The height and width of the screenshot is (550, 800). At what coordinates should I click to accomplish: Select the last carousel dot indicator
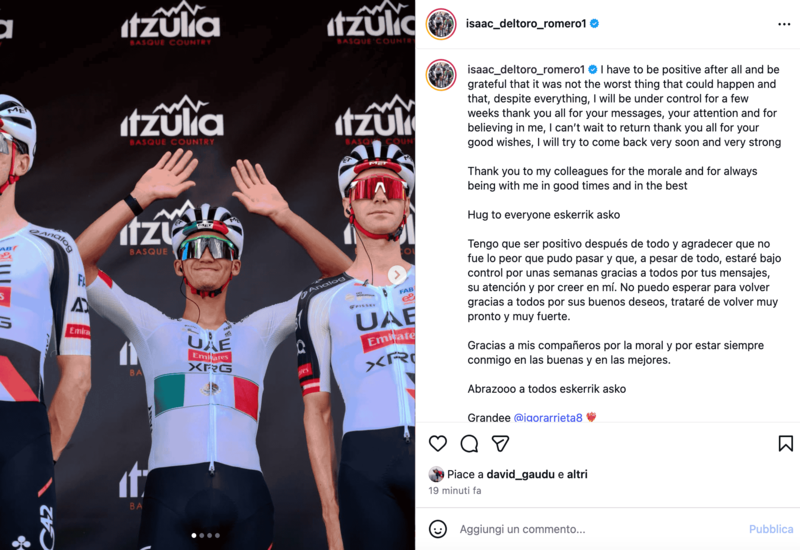click(217, 535)
